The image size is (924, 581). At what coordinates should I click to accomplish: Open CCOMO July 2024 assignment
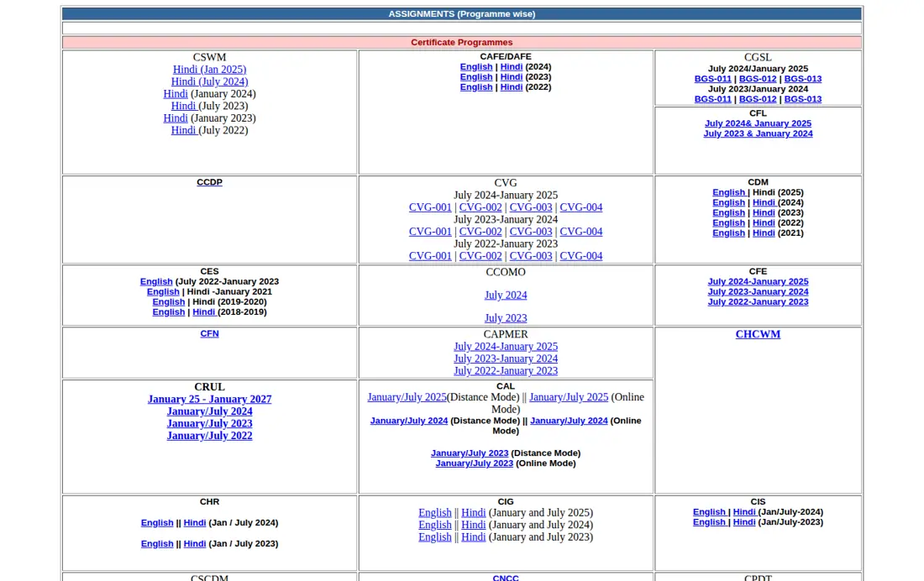(x=506, y=296)
